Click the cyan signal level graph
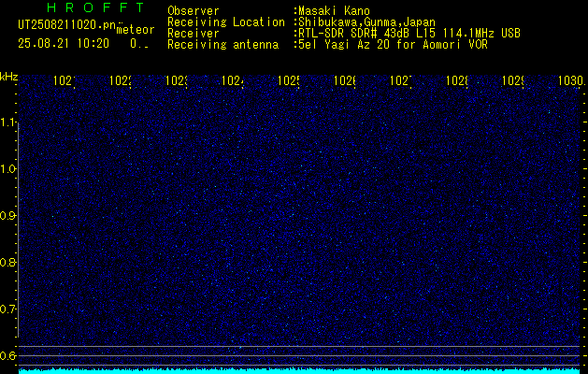 [300, 370]
